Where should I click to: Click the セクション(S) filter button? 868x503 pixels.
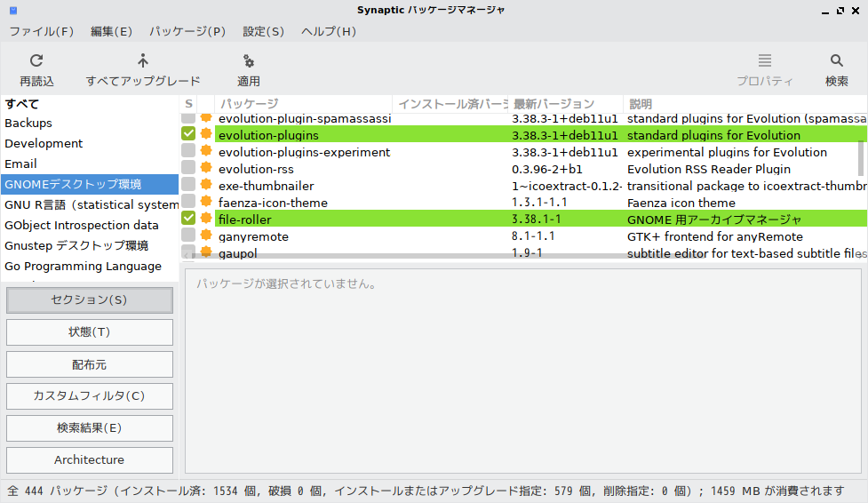(x=90, y=299)
